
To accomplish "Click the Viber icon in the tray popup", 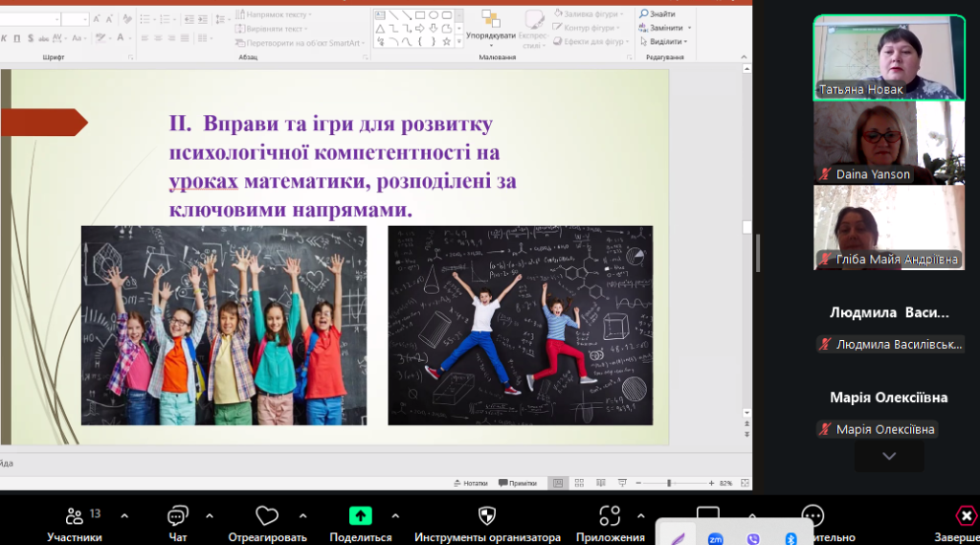I will [753, 539].
